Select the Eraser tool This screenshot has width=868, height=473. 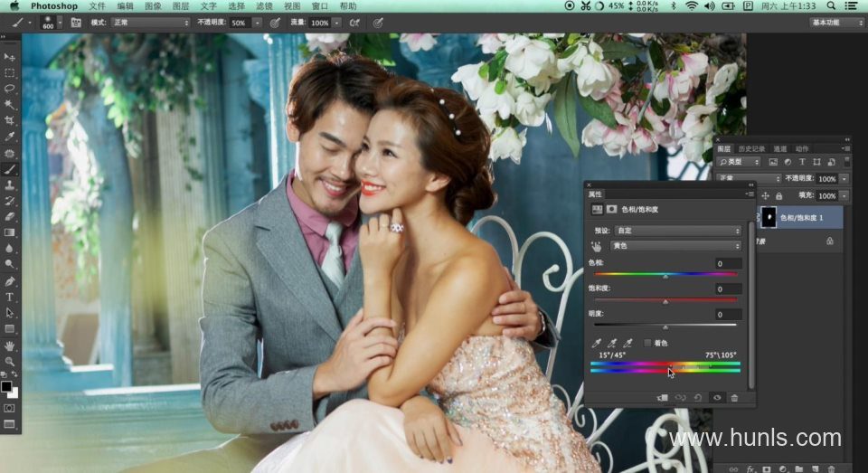click(x=9, y=216)
